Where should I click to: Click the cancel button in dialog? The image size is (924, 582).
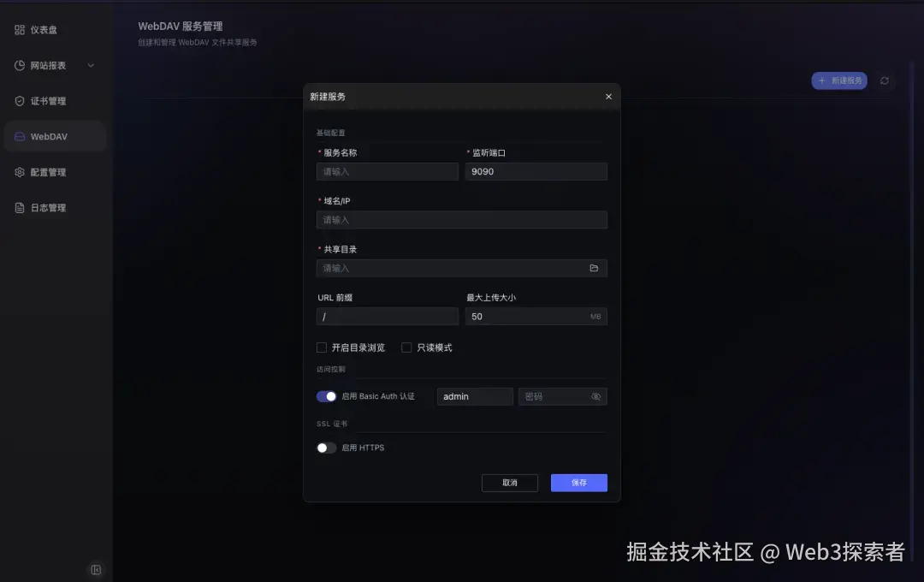[510, 483]
